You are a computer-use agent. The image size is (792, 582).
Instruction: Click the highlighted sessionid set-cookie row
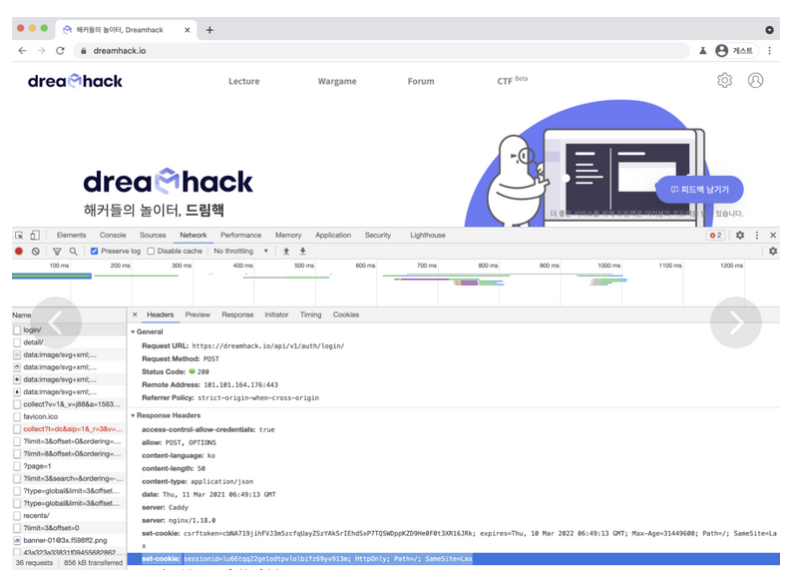point(454,559)
